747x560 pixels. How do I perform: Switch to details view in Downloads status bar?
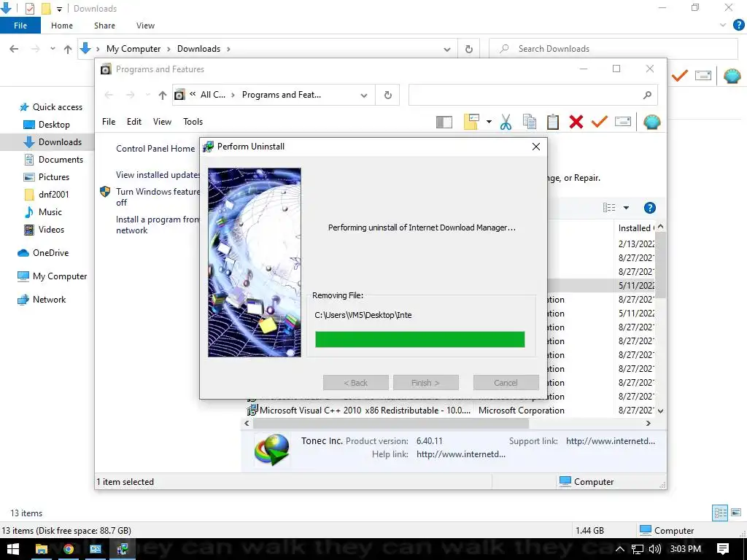click(x=720, y=513)
